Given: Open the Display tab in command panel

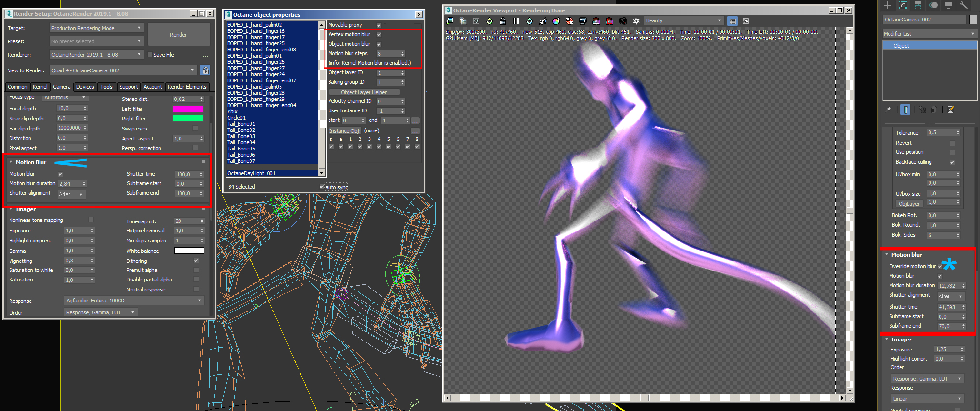Looking at the screenshot, I should point(949,5).
